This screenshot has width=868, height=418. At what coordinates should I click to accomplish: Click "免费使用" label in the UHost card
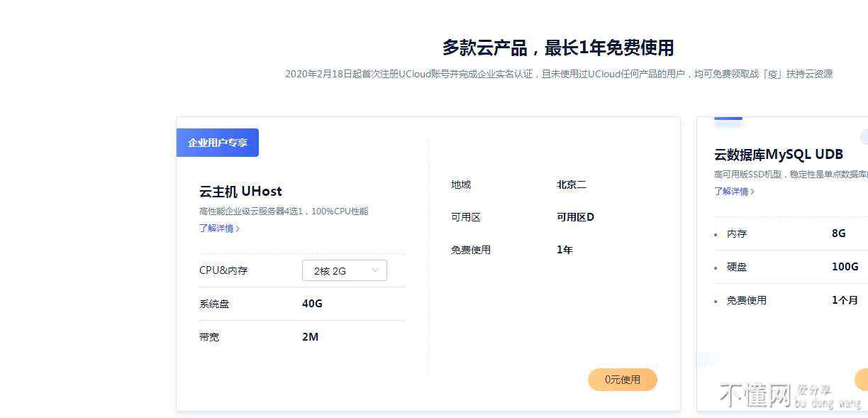pos(471,250)
